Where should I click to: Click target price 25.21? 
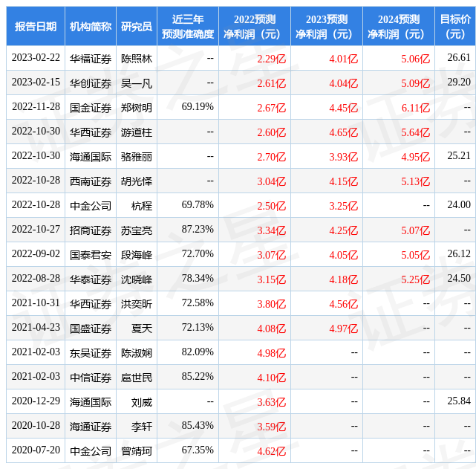(x=459, y=156)
